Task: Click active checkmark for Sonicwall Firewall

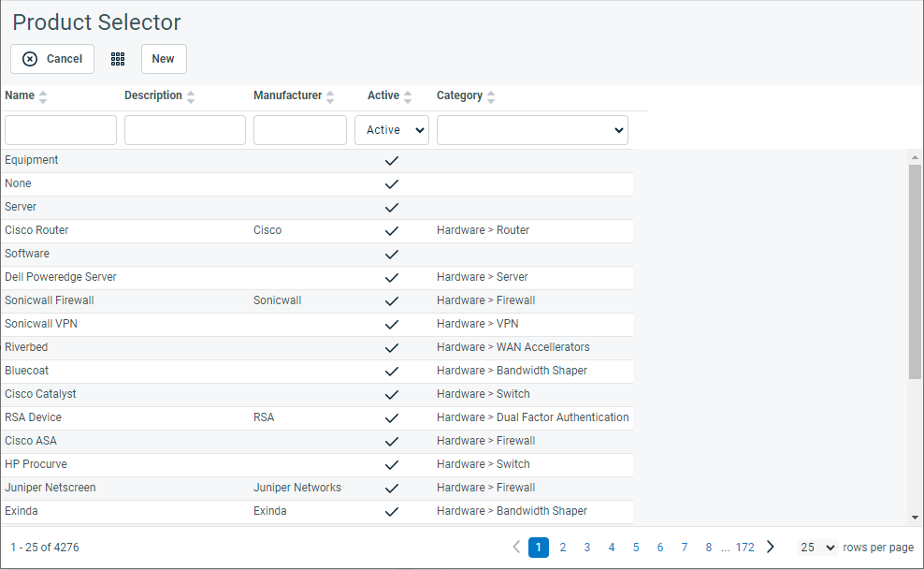Action: point(392,300)
